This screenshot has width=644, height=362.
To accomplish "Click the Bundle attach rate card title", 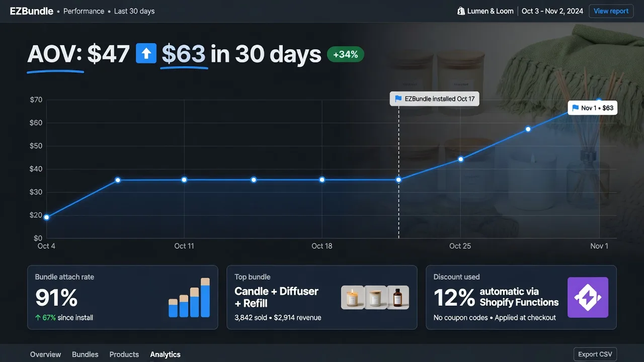I will pyautogui.click(x=64, y=277).
